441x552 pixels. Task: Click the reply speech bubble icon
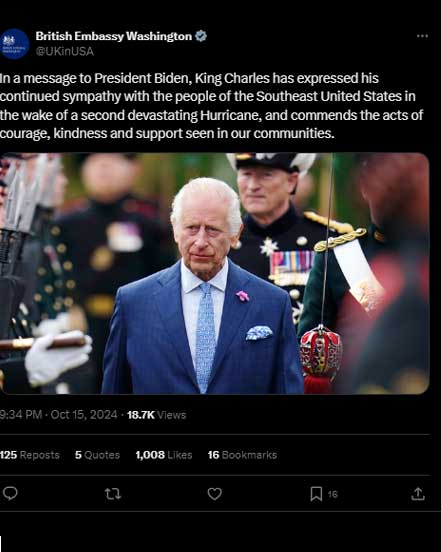coord(10,494)
